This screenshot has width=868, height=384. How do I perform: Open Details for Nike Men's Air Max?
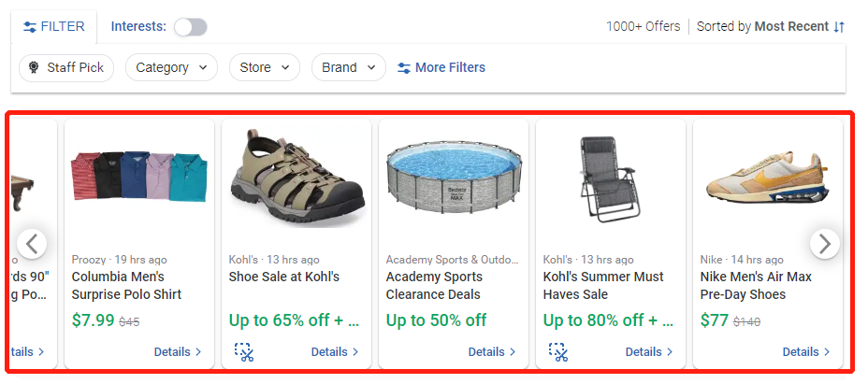point(806,352)
